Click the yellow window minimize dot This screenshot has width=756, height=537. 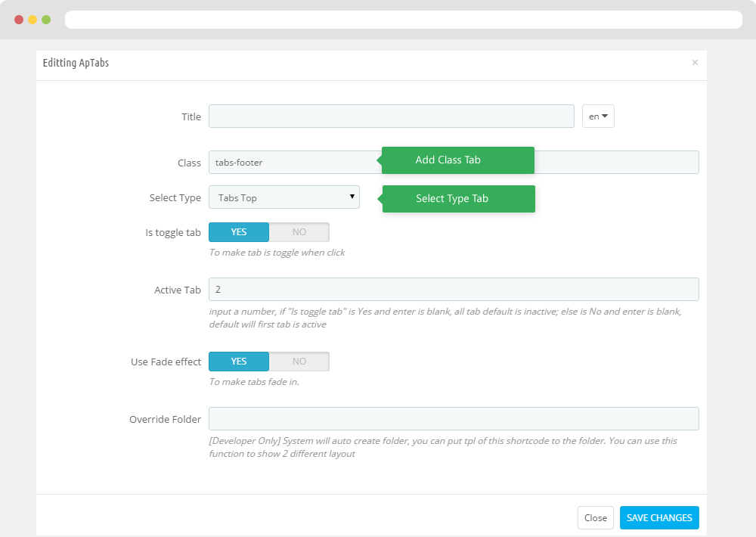pos(33,20)
